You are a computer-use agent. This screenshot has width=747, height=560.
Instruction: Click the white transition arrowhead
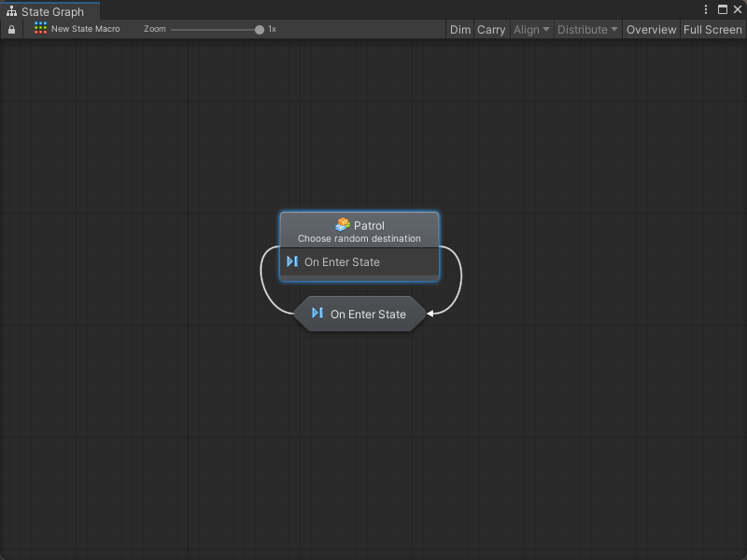[430, 314]
